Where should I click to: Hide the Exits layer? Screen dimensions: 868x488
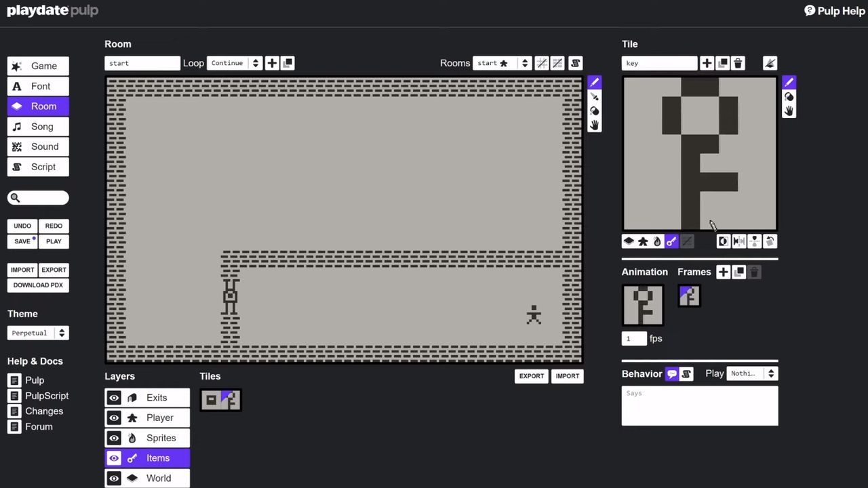tap(114, 398)
